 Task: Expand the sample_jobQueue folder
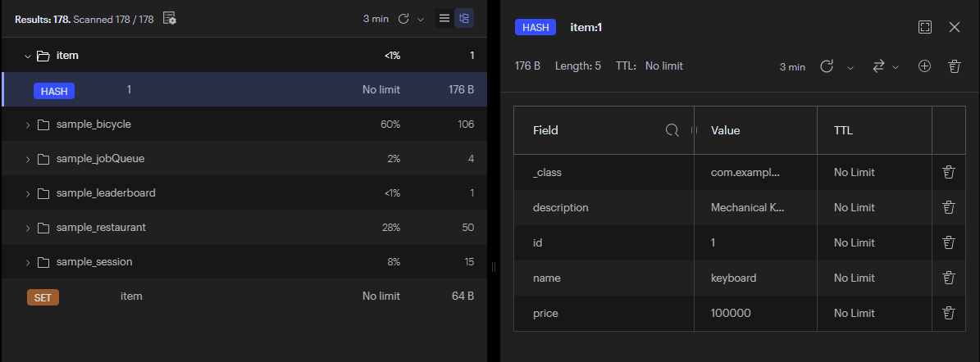28,159
